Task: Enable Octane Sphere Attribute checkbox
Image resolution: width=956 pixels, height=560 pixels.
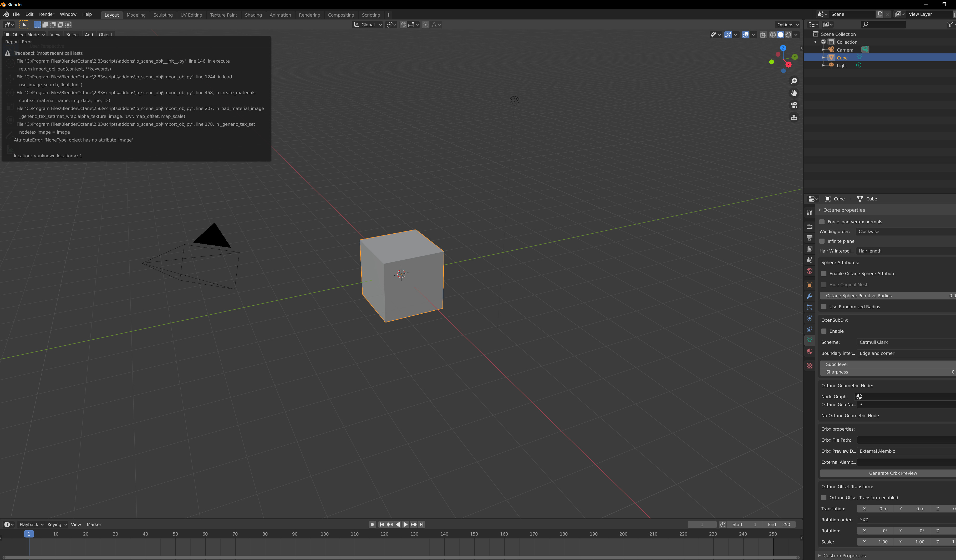Action: (823, 274)
